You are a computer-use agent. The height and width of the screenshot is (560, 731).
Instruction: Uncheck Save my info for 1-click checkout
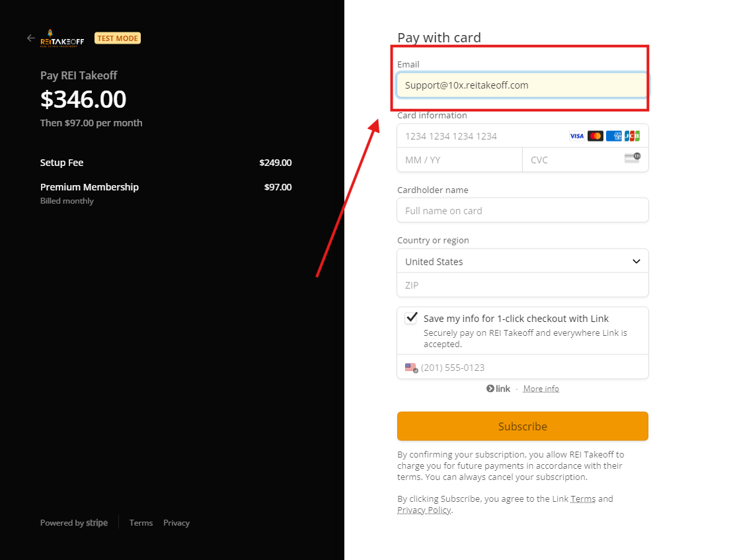point(411,318)
